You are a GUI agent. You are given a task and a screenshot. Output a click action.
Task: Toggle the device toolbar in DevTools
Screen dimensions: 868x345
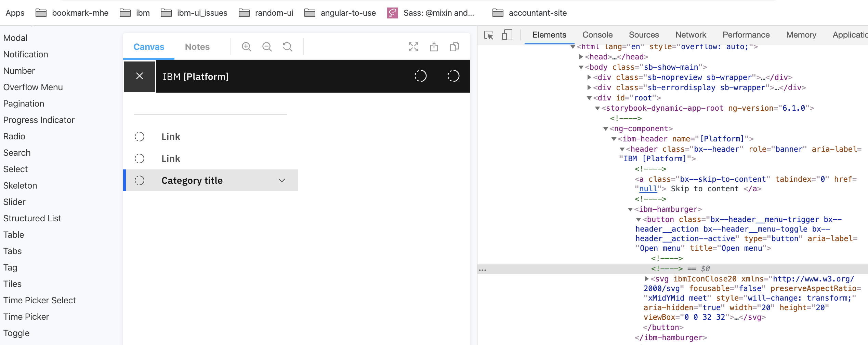point(507,35)
